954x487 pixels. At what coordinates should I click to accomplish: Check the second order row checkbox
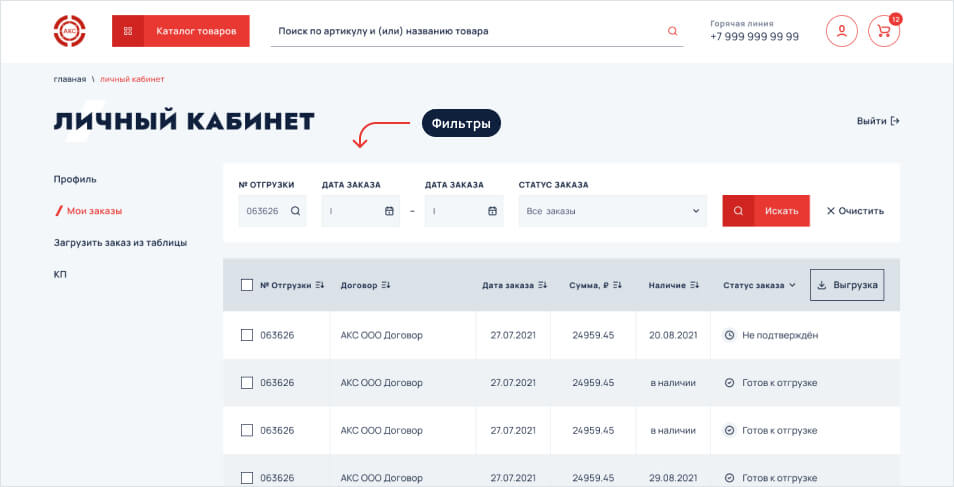(x=247, y=383)
